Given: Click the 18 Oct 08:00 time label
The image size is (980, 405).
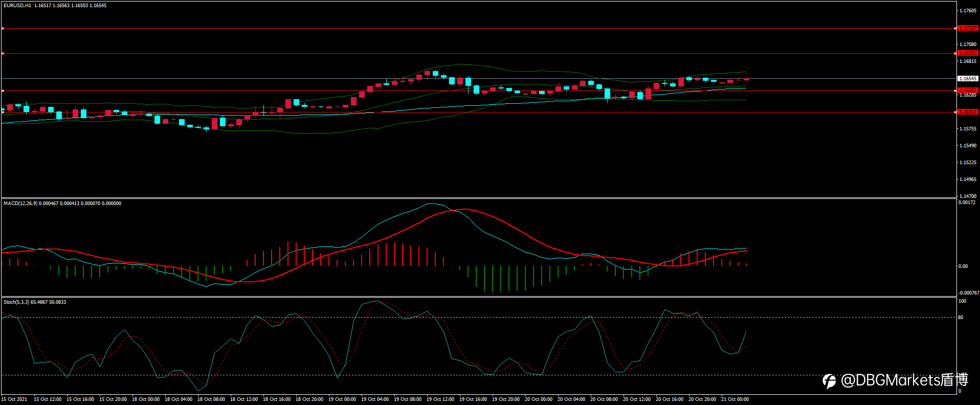Looking at the screenshot, I should coord(211,399).
